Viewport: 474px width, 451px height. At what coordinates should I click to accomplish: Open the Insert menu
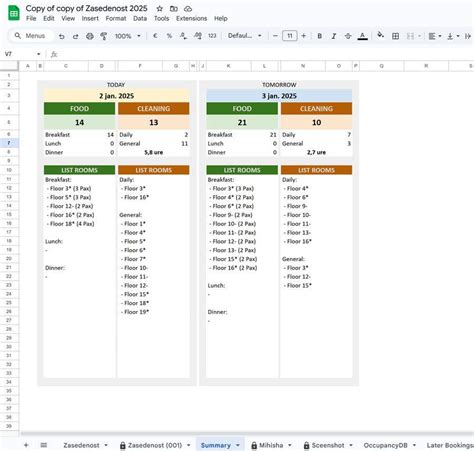(90, 18)
